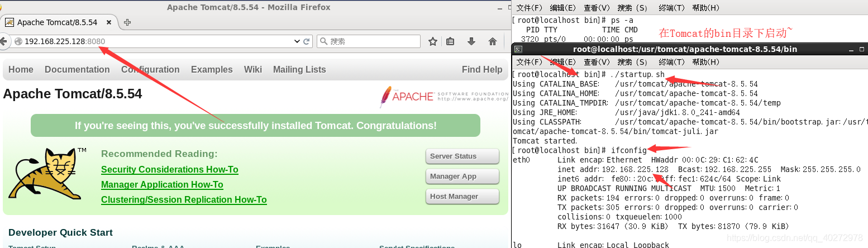Viewport: 868px width, 248px height.
Task: Reload the page with the refresh icon
Action: coord(307,41)
